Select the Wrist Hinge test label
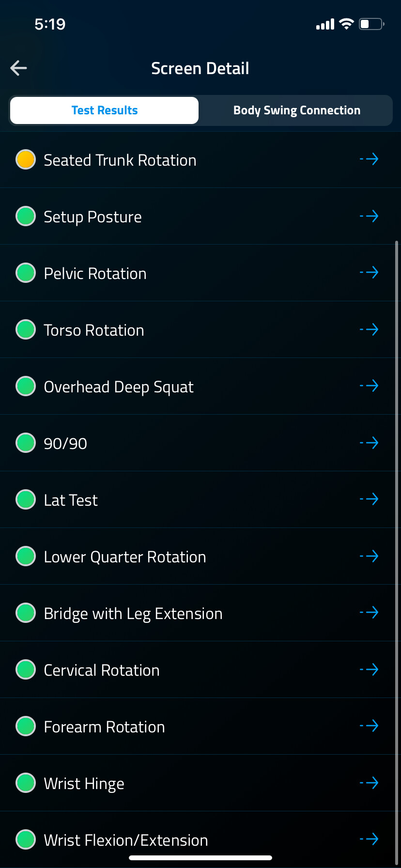This screenshot has height=868, width=401. pyautogui.click(x=84, y=783)
